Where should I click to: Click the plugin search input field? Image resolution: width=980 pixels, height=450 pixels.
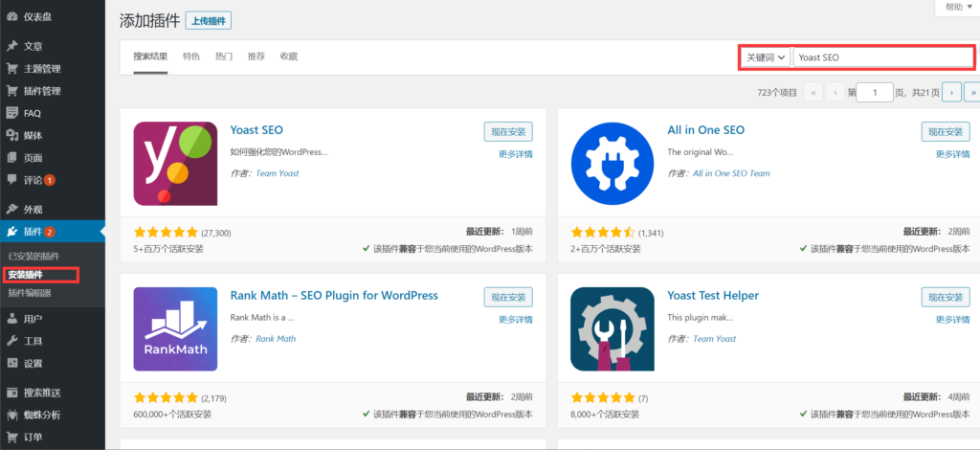882,57
